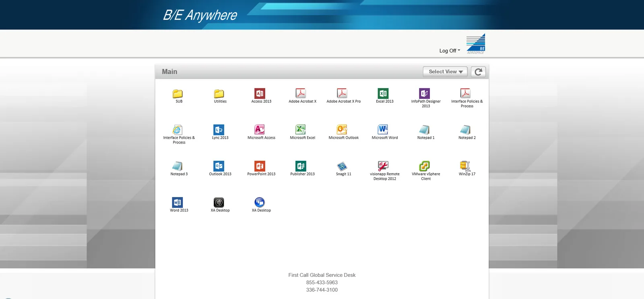Launch Access 2013
Viewport: 644px width, 299px height.
[x=260, y=93]
